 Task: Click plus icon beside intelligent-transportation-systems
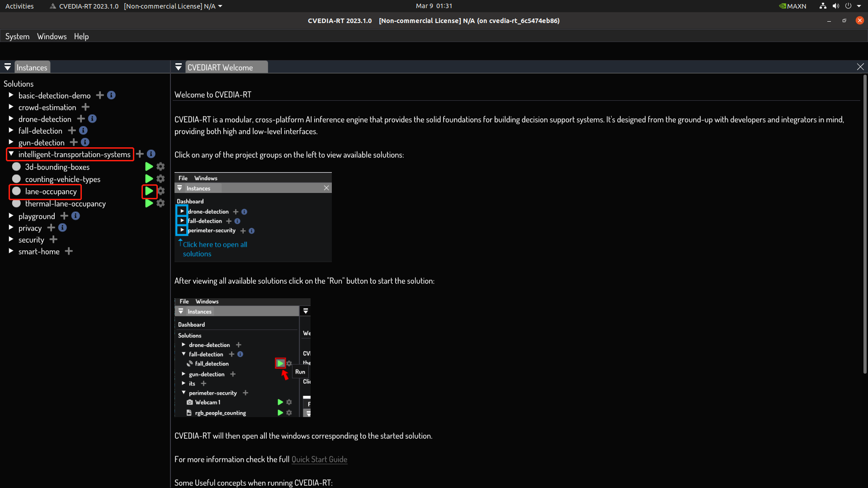[x=140, y=154]
